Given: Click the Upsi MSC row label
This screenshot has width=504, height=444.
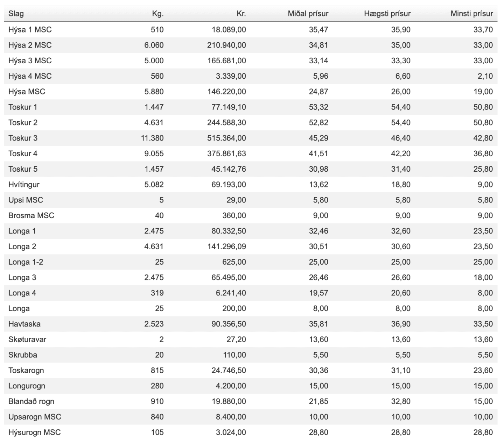Looking at the screenshot, I should click(26, 200).
